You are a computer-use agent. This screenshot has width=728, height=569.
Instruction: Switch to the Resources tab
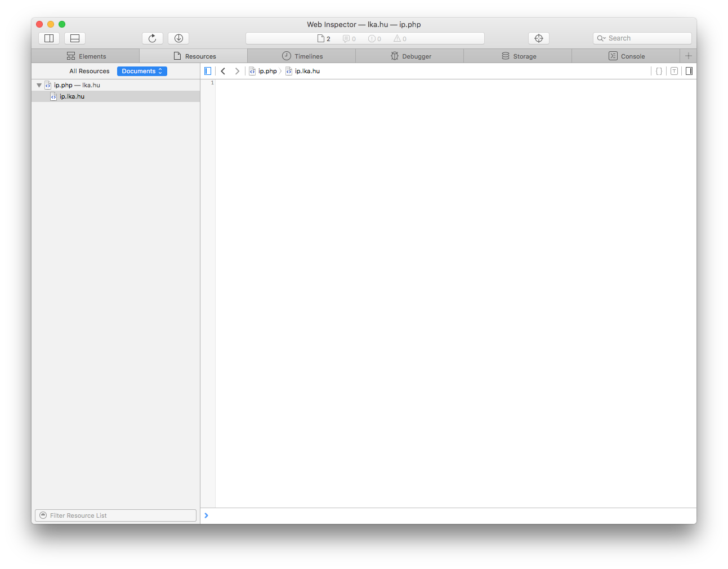(x=194, y=56)
